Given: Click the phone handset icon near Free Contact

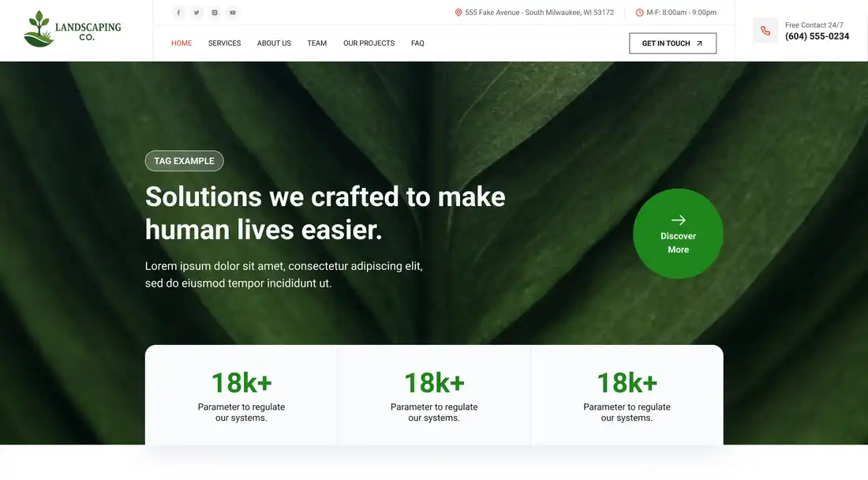Looking at the screenshot, I should (765, 30).
